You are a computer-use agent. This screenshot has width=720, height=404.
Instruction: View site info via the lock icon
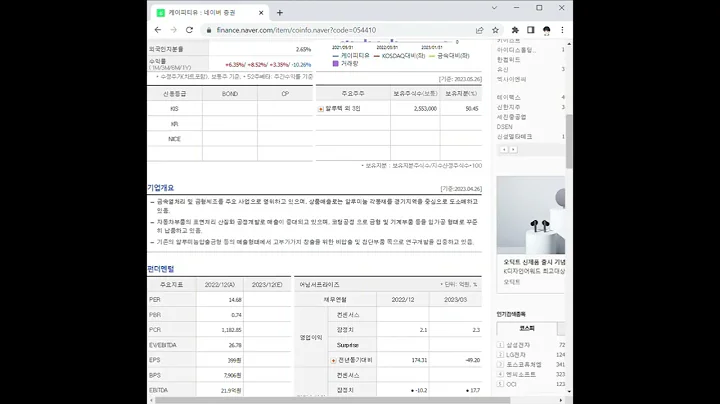click(209, 30)
